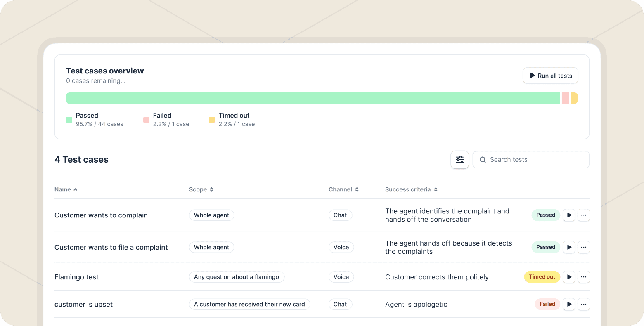Screen dimensions: 644x326
Task: Click the Failed status badge
Action: [x=547, y=304]
